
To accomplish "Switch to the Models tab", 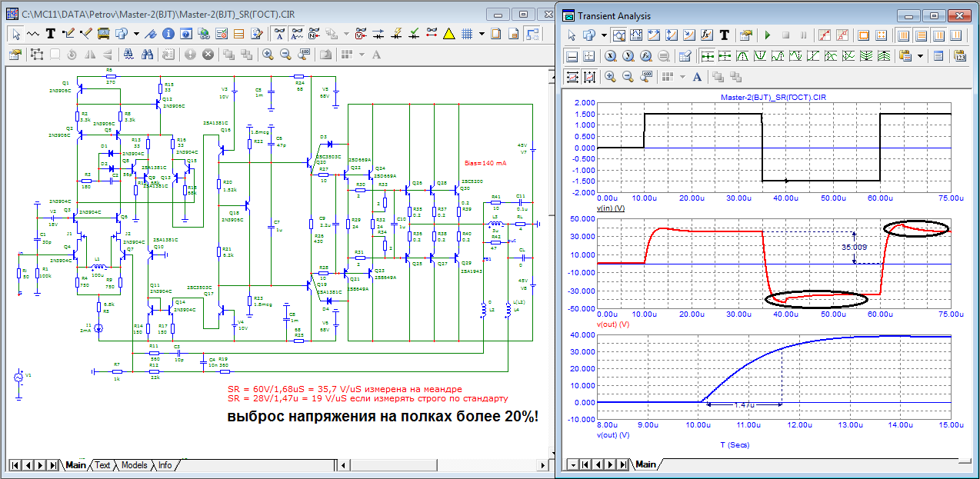I will coord(134,465).
